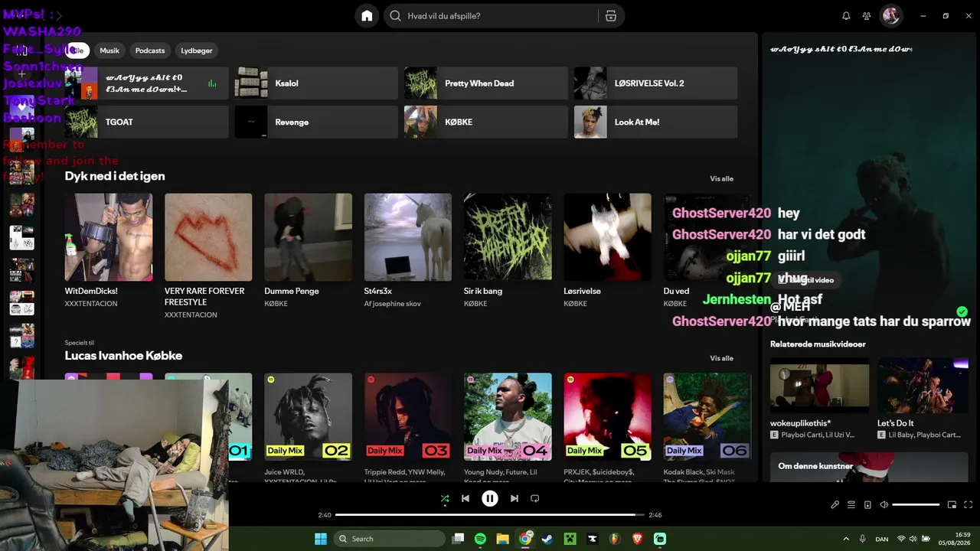The image size is (980, 551).
Task: Open the play queue
Action: (851, 505)
